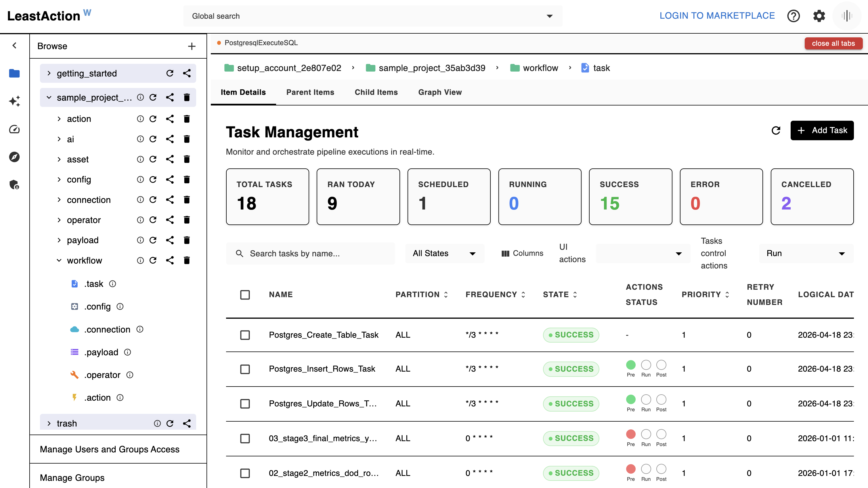Refresh the getting_started folder

[170, 73]
